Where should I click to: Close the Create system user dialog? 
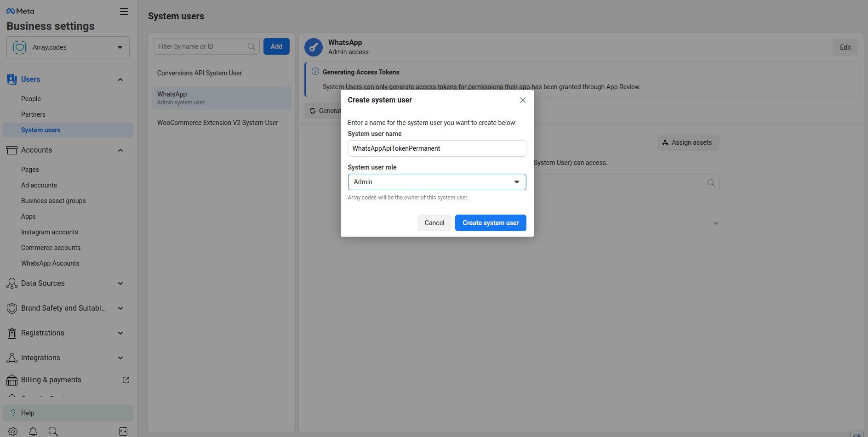[x=522, y=100]
